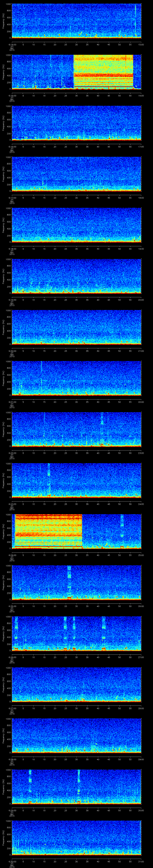Click the '6:27:00' start time label
Image resolution: width=153 pixels, height=868 pixels.
click(12, 708)
